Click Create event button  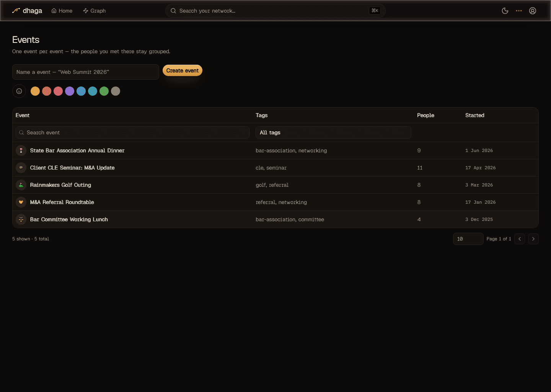tap(183, 70)
